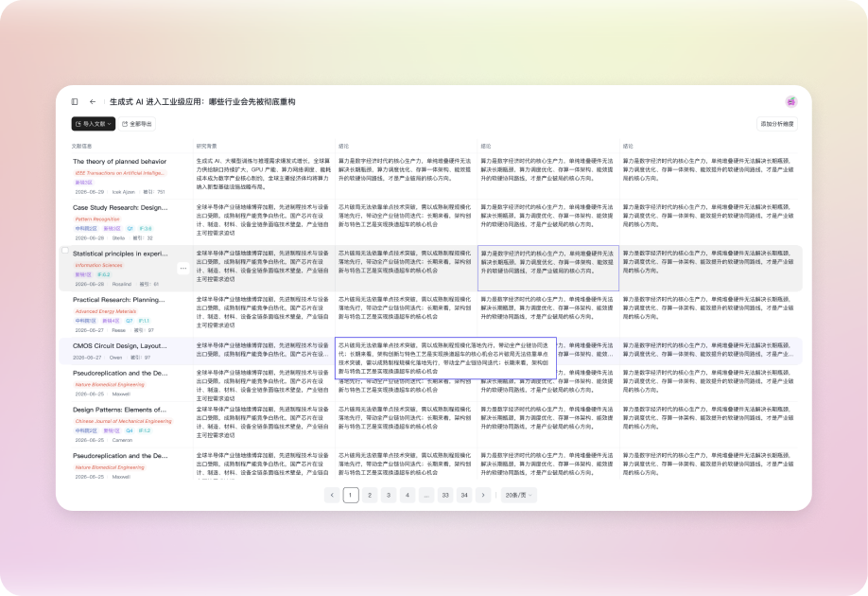Open the three-dot menu on Statistical principles row

(183, 268)
